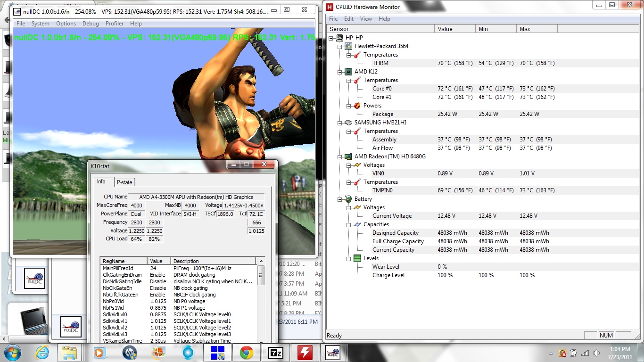Open Hardware Monitor View menu
This screenshot has width=644, height=362.
[366, 19]
